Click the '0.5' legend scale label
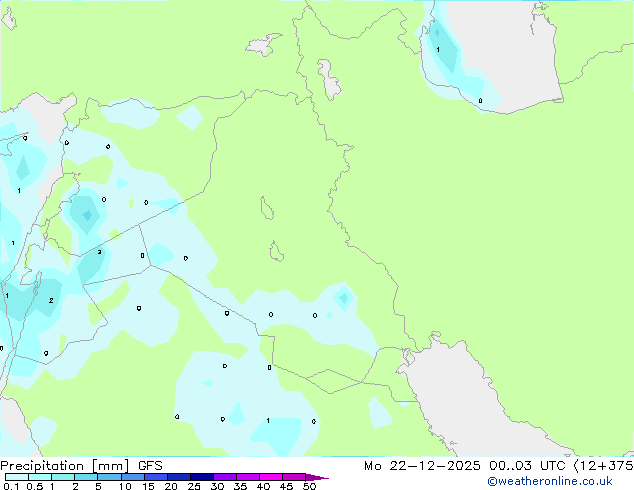 click(x=35, y=486)
